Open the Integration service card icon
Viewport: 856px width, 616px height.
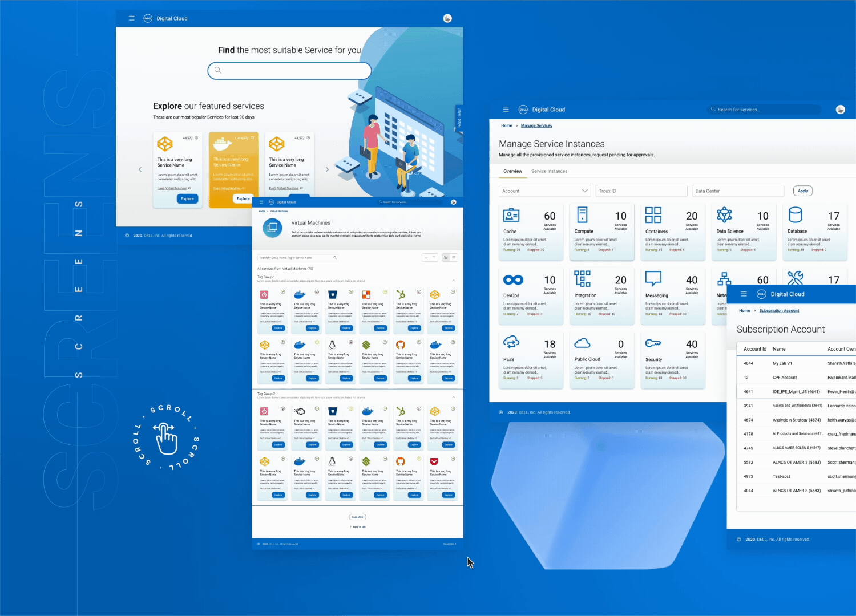[582, 279]
